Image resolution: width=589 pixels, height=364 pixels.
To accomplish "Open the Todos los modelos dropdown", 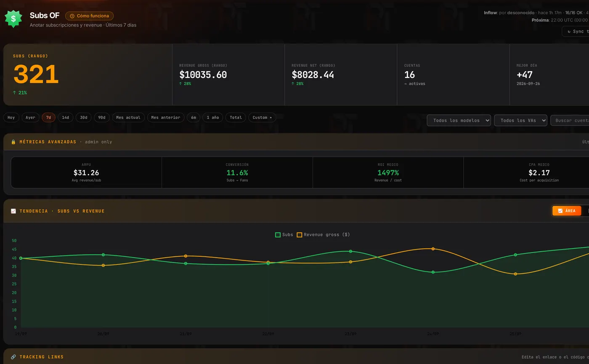I will (x=459, y=120).
